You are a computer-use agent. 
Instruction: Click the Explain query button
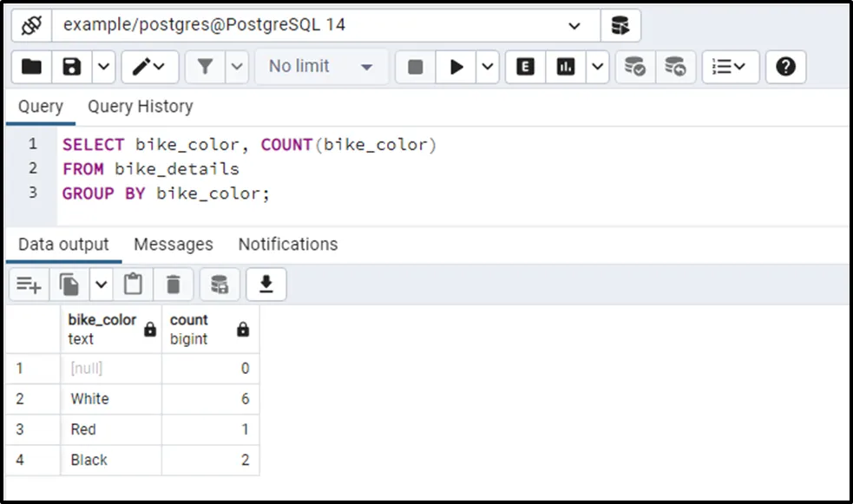pos(525,67)
